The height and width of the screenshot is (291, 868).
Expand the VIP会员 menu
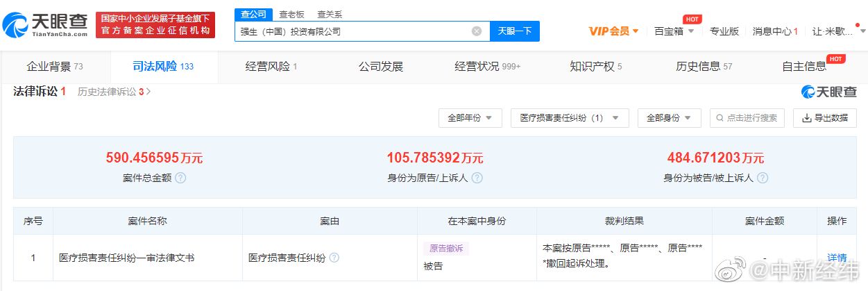(x=613, y=31)
